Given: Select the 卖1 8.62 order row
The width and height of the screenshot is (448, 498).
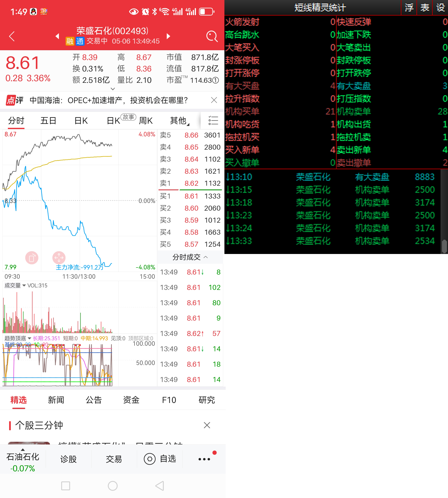Looking at the screenshot, I should pyautogui.click(x=190, y=183).
